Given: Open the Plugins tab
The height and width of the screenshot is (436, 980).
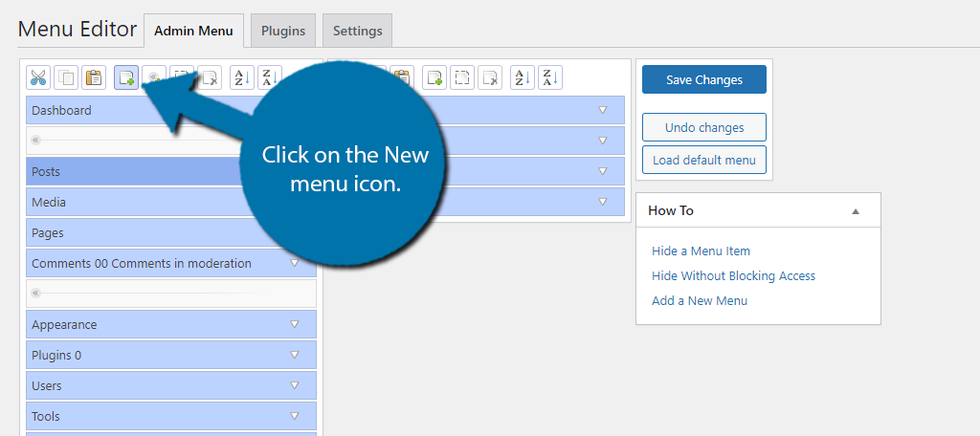Looking at the screenshot, I should coord(283,31).
